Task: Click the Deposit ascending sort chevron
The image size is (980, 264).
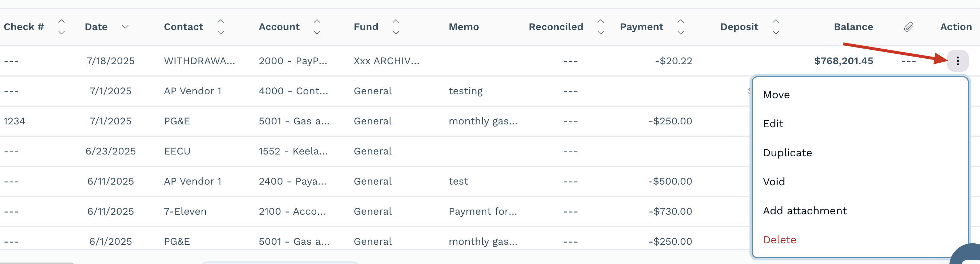Action: point(776,21)
